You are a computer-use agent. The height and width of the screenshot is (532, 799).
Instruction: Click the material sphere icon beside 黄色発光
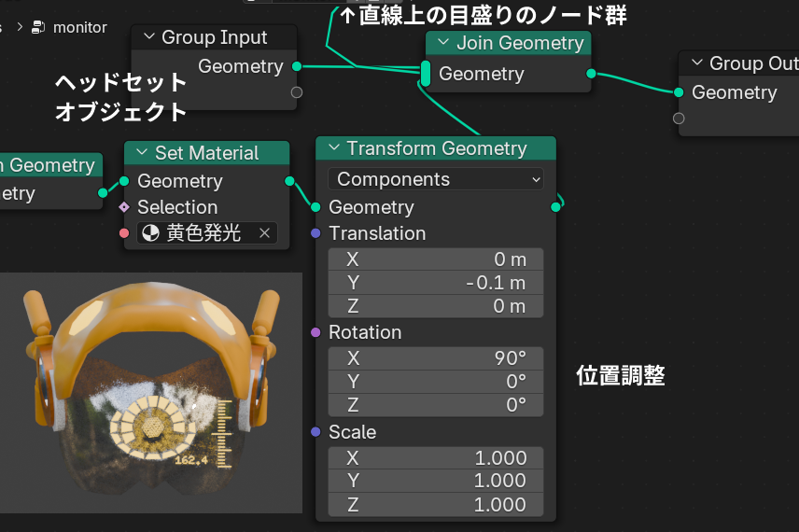(x=150, y=233)
